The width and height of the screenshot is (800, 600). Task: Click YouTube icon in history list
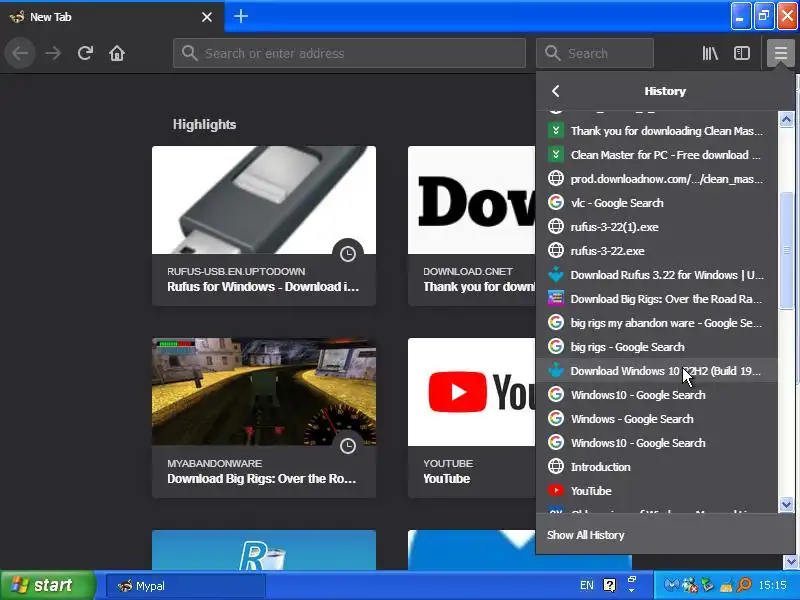(556, 490)
